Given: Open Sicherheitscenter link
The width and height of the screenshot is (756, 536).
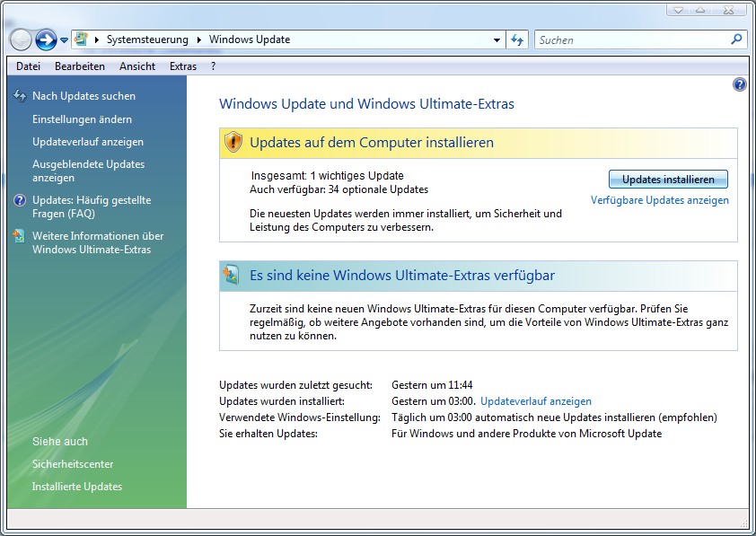Looking at the screenshot, I should click(73, 463).
